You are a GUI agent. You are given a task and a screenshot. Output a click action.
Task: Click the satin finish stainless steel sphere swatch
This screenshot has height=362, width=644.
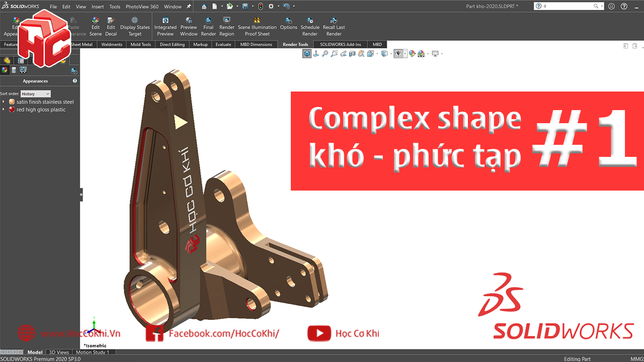click(x=12, y=102)
